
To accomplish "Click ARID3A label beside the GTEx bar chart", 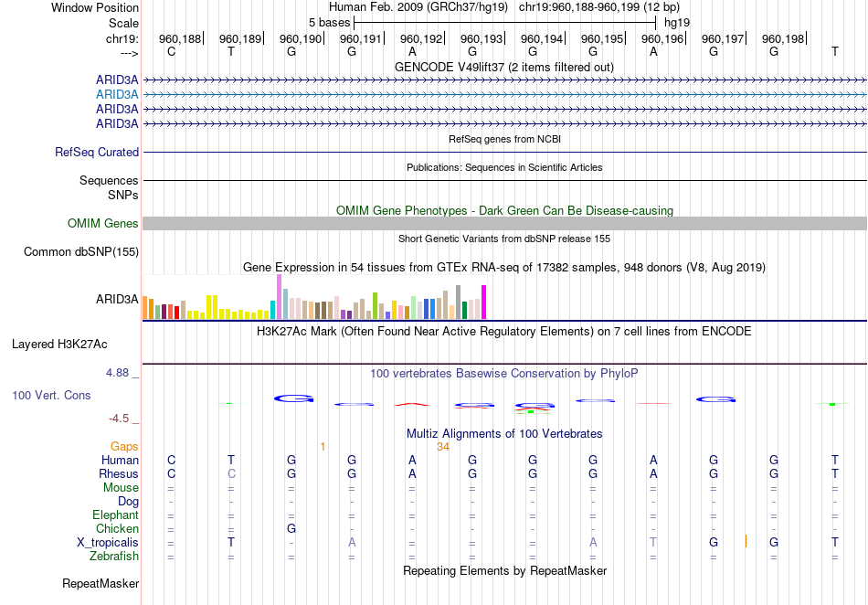I will click(x=117, y=300).
